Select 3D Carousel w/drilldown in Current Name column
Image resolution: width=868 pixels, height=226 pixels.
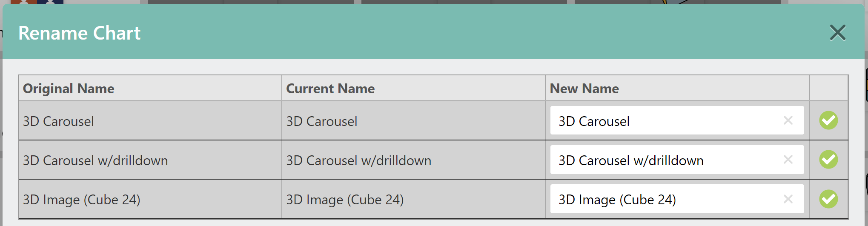click(358, 160)
